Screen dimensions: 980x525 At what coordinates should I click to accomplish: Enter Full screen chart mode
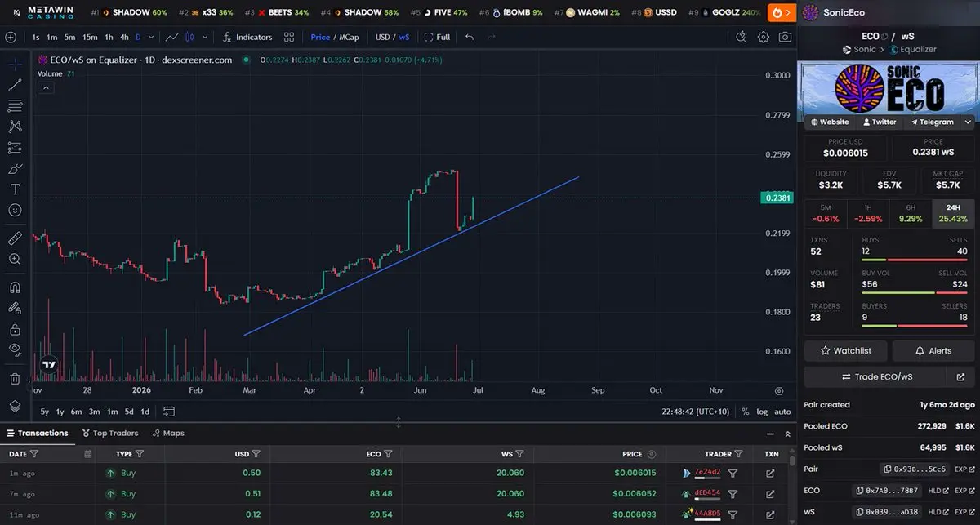437,37
